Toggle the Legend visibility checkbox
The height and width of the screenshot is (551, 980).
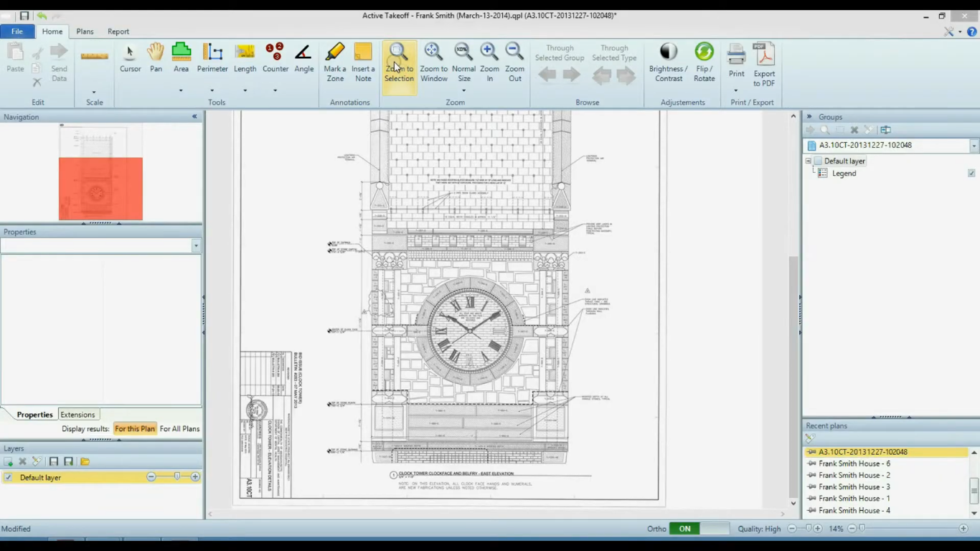(971, 173)
